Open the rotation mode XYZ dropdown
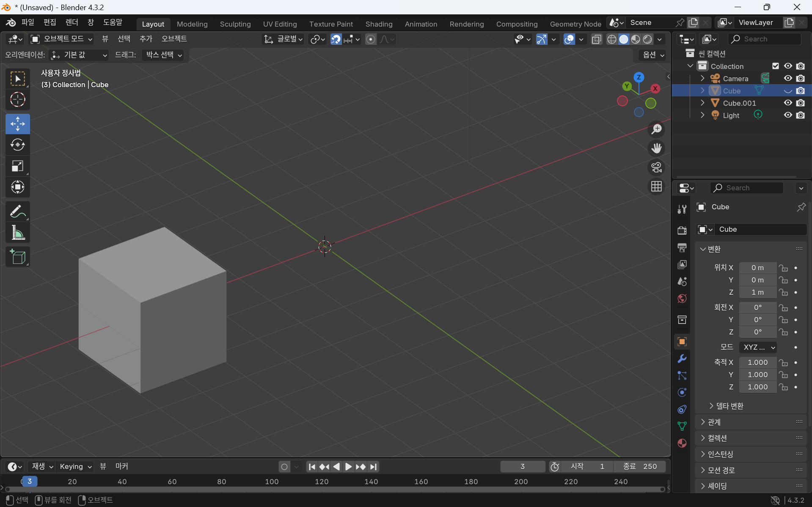Viewport: 812px width, 507px height. [757, 348]
